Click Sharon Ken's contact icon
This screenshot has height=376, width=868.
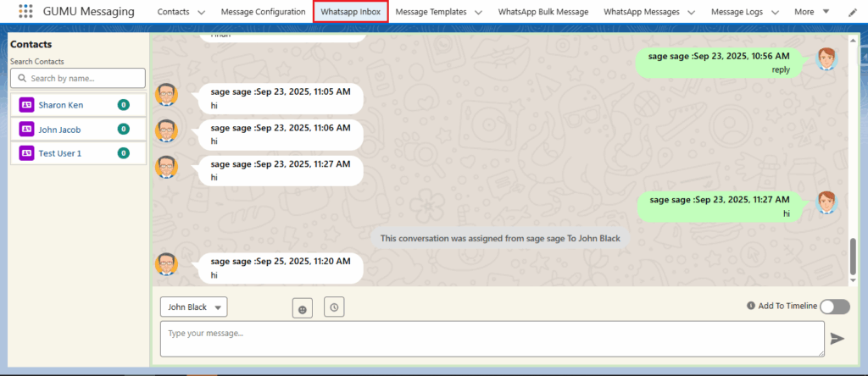point(26,105)
